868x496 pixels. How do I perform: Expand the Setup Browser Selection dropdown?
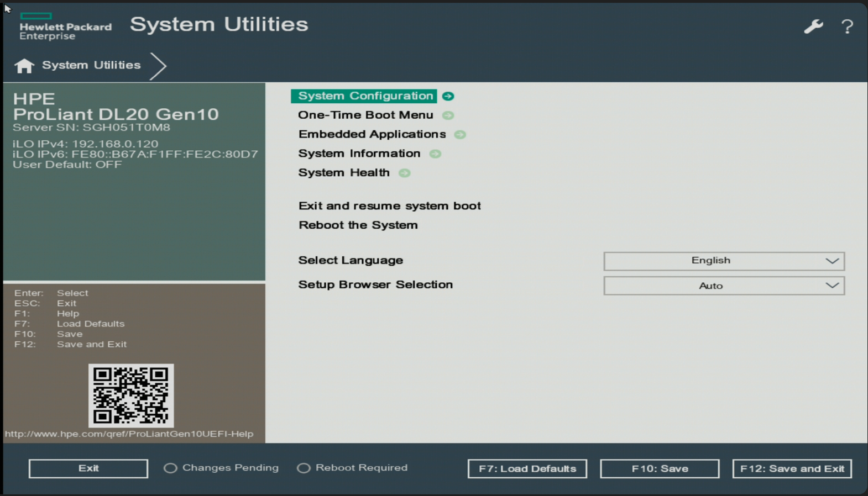point(724,286)
